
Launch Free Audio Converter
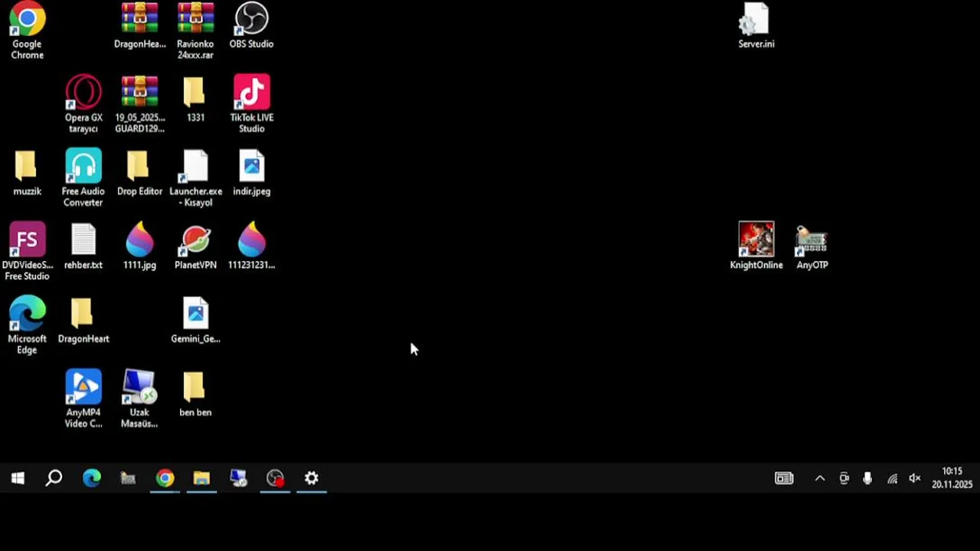83,178
